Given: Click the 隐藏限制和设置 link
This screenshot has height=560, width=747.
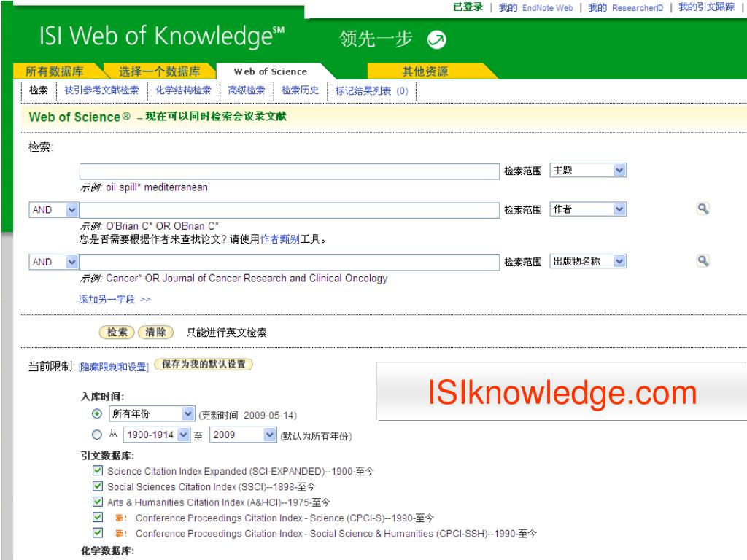Looking at the screenshot, I should [x=114, y=367].
